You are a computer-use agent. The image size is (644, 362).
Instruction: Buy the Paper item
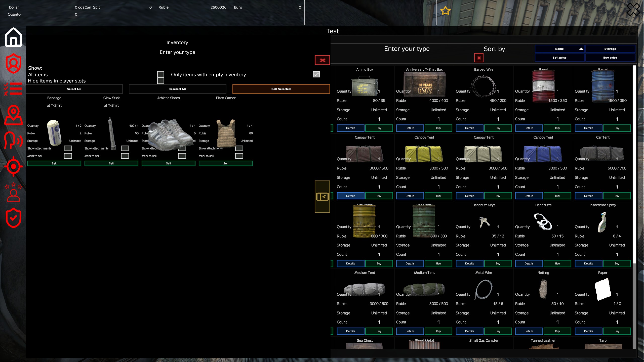tap(617, 331)
